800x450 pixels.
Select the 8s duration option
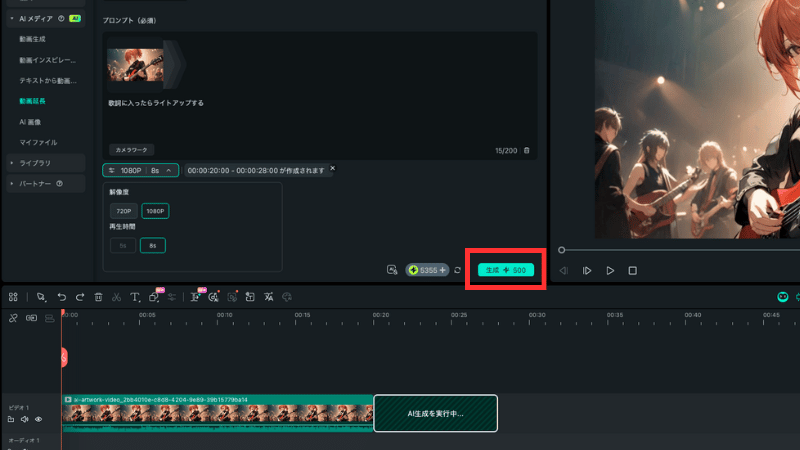click(153, 245)
